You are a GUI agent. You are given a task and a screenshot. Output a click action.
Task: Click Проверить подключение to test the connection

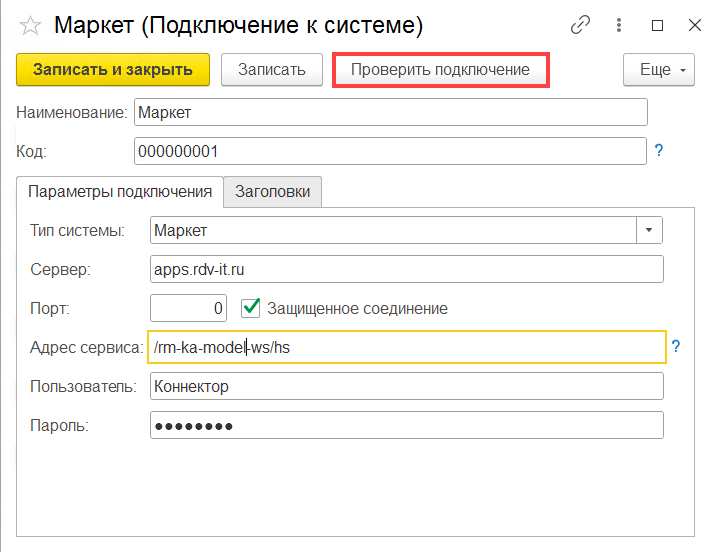440,70
